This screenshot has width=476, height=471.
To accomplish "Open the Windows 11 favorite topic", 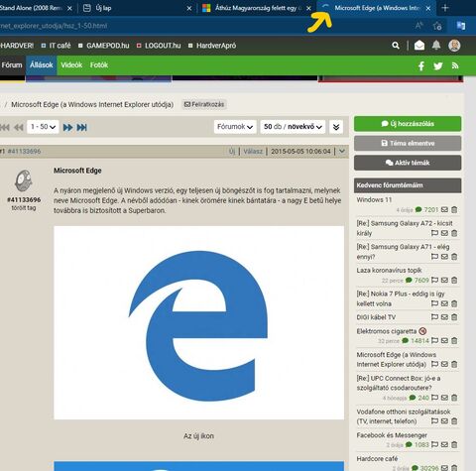I will click(x=374, y=200).
